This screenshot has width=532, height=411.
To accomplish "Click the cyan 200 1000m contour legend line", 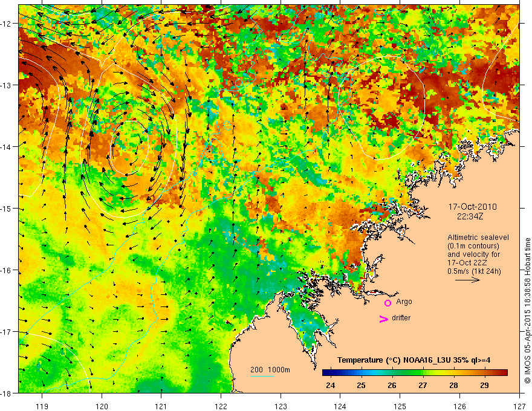I will 262,376.
